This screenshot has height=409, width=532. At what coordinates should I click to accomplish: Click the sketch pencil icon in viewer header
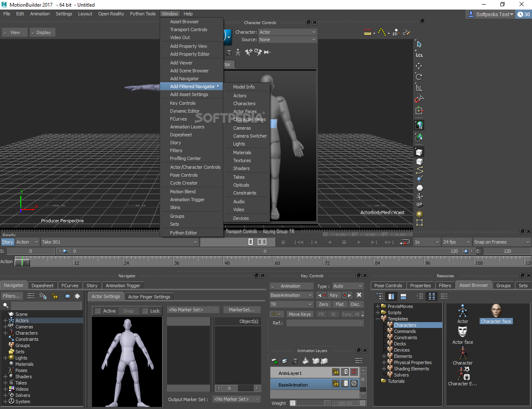[x=406, y=32]
